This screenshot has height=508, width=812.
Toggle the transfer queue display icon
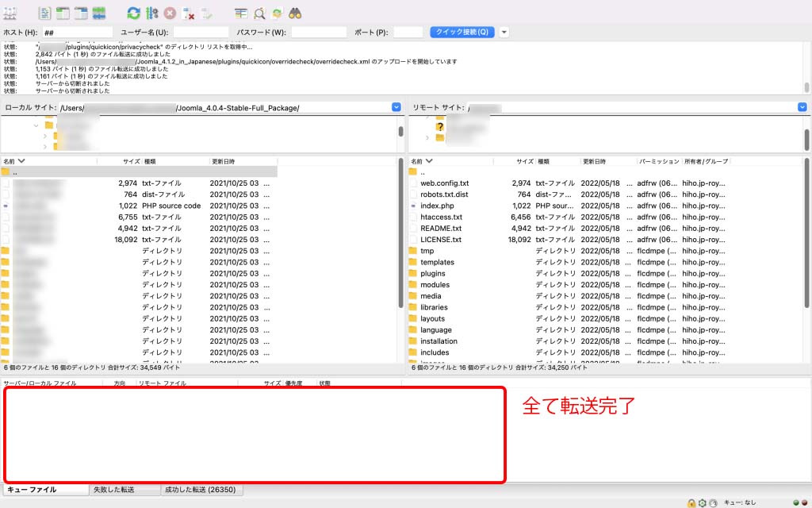(x=99, y=13)
